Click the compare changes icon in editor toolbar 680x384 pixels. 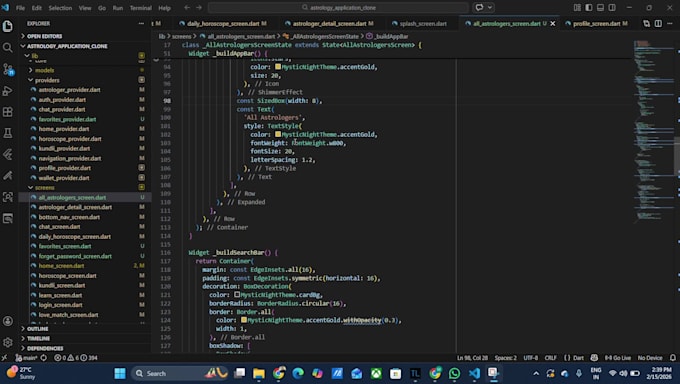point(647,23)
